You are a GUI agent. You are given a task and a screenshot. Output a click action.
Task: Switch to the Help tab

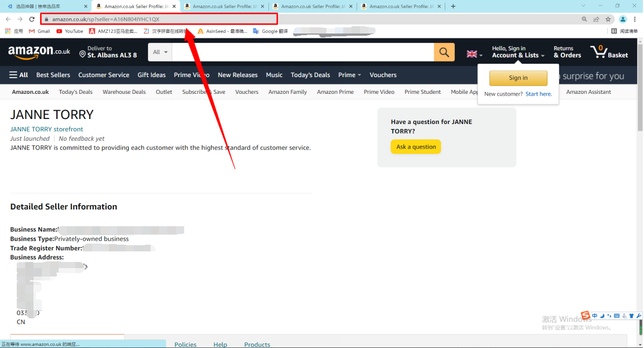tap(220, 344)
